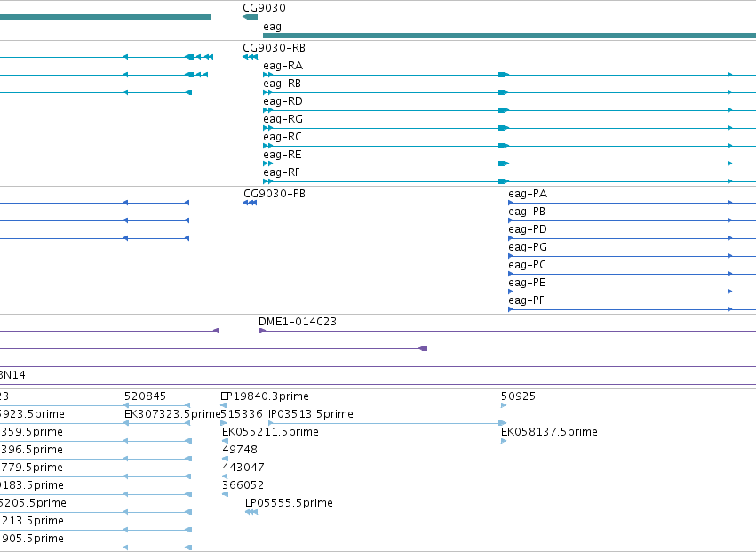The width and height of the screenshot is (756, 552).
Task: Click the CG9030 gene arrow glyph
Action: pos(250,17)
